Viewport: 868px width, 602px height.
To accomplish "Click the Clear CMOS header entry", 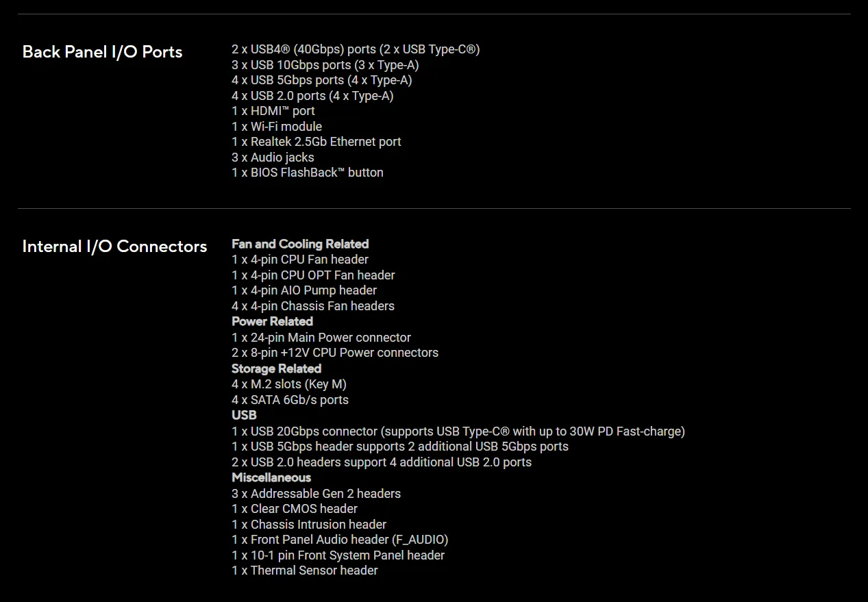I will pyautogui.click(x=294, y=509).
